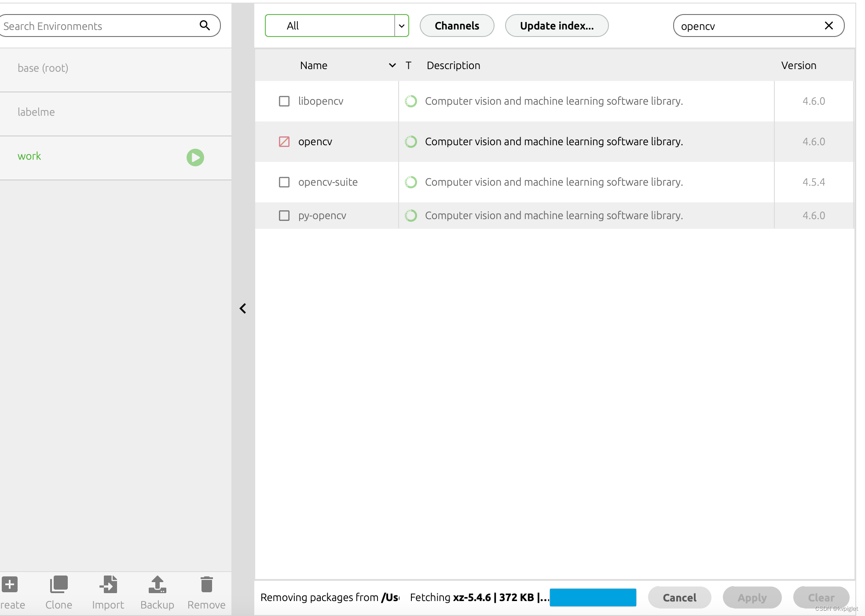Click the Name column sort arrow
Screen dimensions: 865x616
coord(392,66)
